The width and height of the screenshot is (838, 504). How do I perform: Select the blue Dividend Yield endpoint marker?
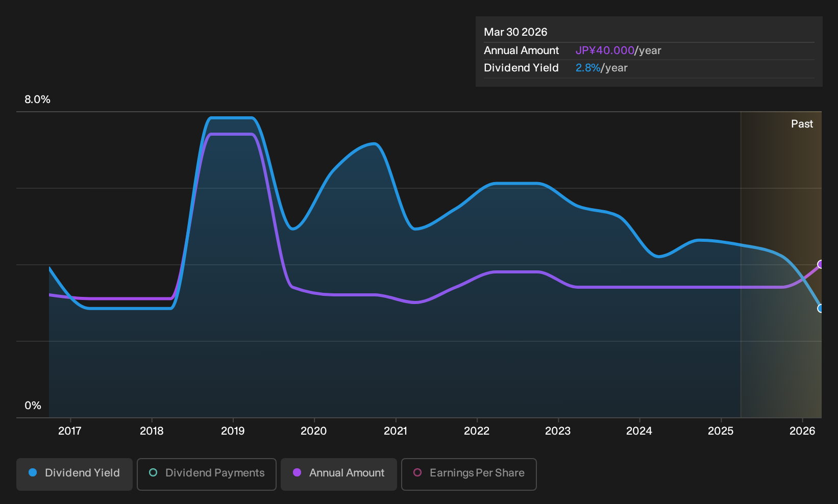coord(821,308)
